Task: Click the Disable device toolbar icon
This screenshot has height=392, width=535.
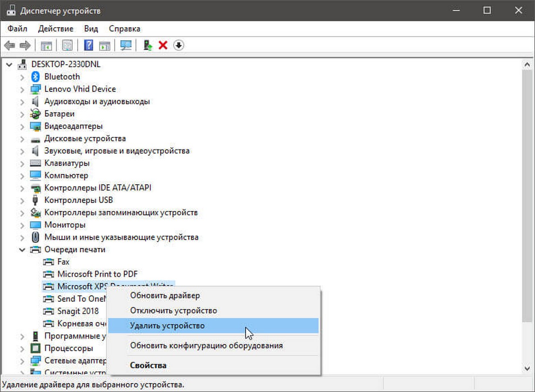Action: tap(178, 45)
